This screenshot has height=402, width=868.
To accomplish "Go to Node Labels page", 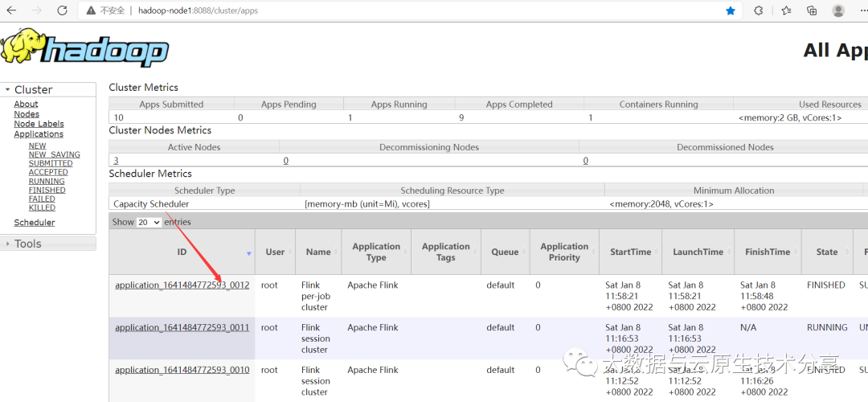I will [39, 124].
